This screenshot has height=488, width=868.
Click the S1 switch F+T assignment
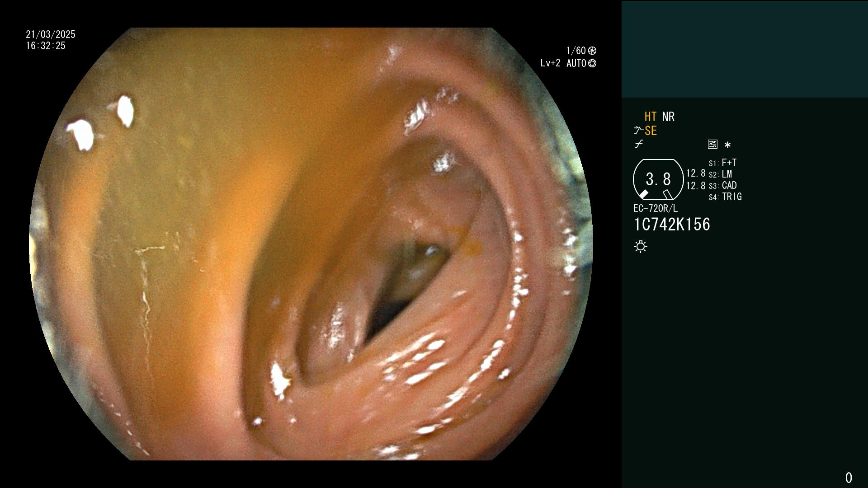[x=722, y=163]
